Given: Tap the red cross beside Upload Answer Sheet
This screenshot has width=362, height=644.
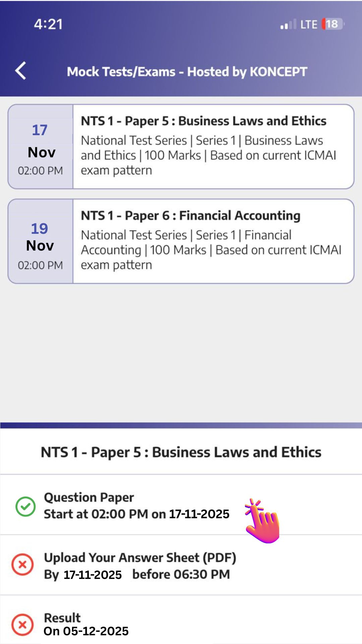Looking at the screenshot, I should [22, 565].
